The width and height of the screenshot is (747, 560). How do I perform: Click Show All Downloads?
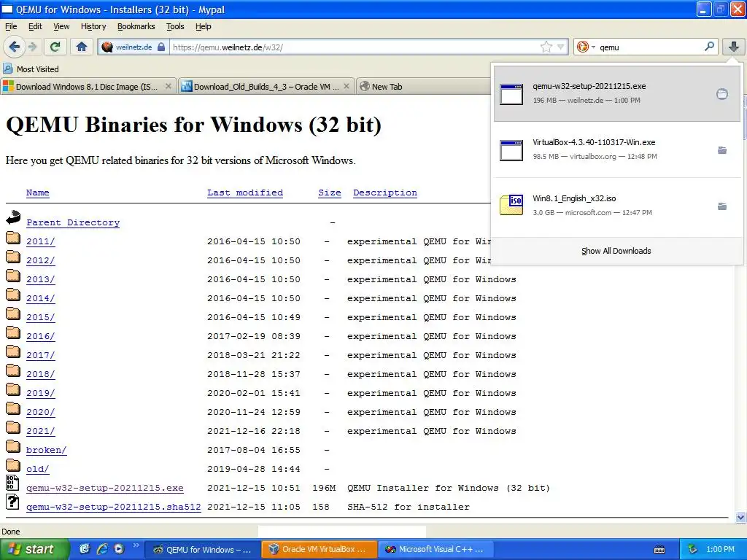[616, 251]
